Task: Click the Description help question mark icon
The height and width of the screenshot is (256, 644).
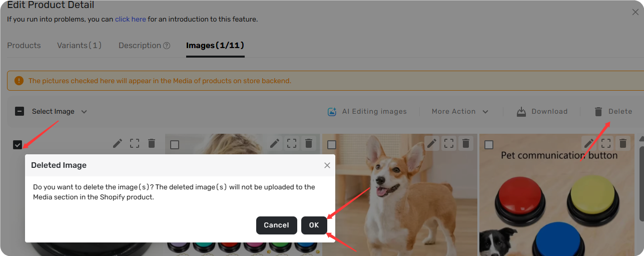Action: tap(167, 46)
